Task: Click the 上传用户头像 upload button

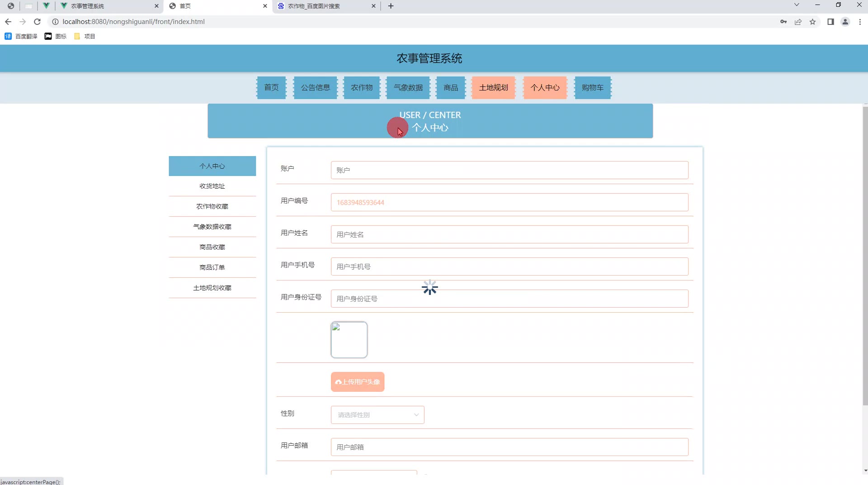Action: point(357,382)
